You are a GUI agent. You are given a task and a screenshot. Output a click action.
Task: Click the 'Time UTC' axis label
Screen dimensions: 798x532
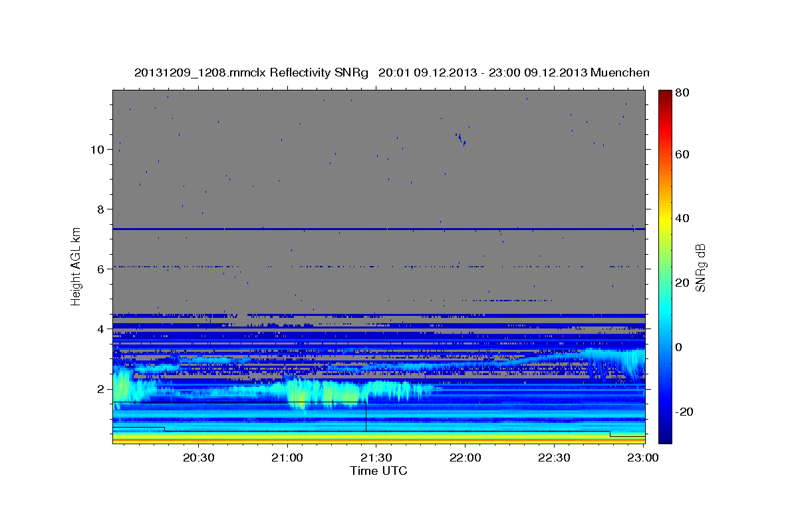(378, 471)
